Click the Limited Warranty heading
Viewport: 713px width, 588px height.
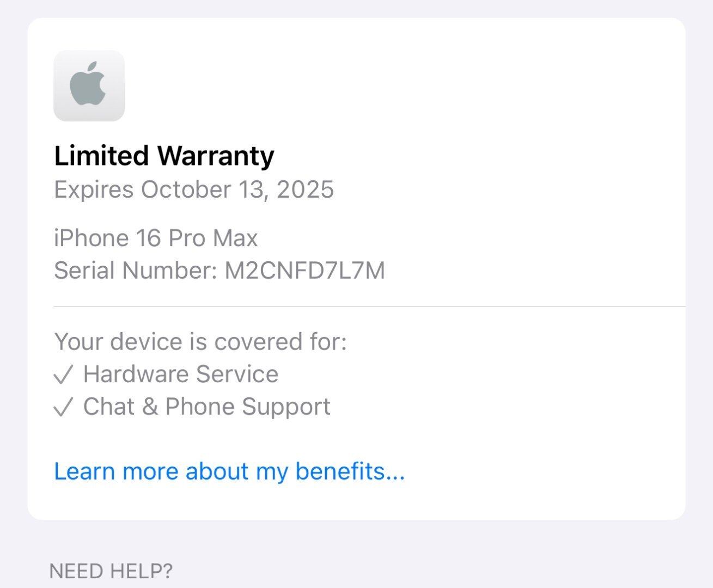(x=164, y=156)
